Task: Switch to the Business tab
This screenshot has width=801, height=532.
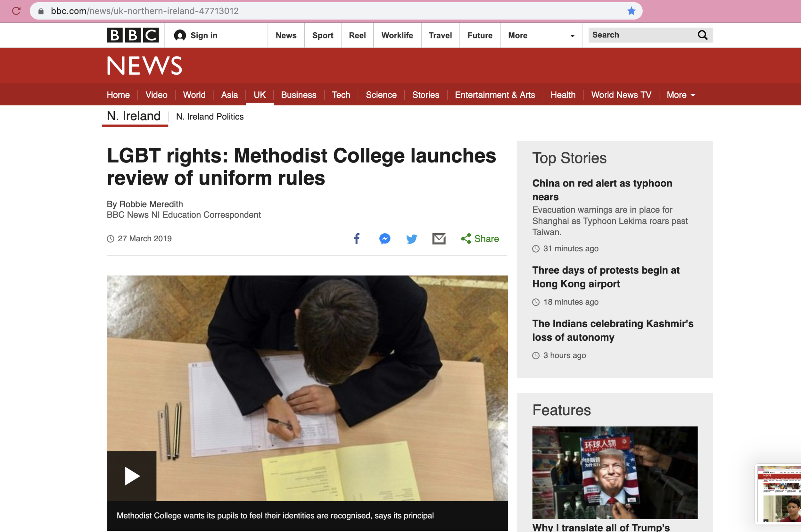Action: coord(299,95)
